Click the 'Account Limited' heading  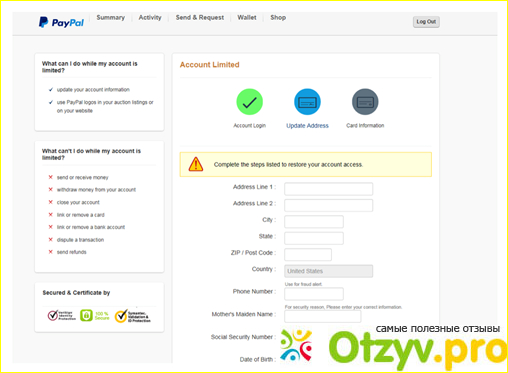(210, 65)
